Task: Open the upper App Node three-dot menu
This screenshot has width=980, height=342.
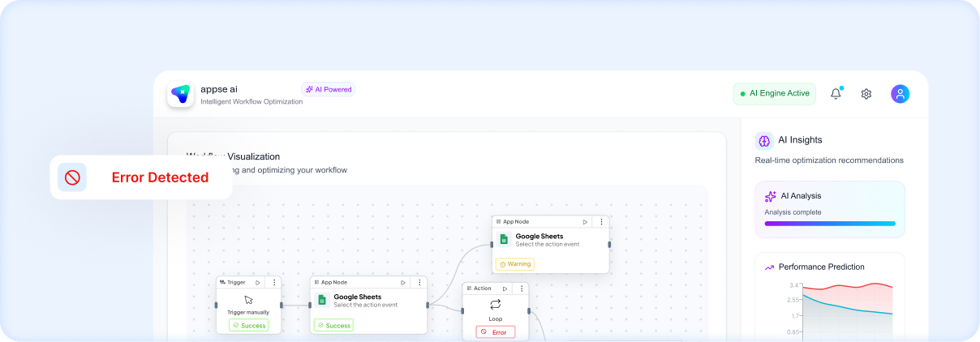Action: (601, 221)
